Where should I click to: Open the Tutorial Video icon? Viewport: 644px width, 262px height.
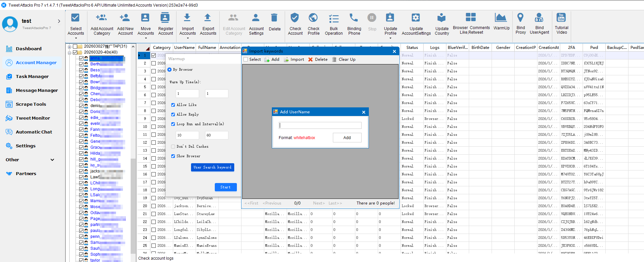pos(561,18)
